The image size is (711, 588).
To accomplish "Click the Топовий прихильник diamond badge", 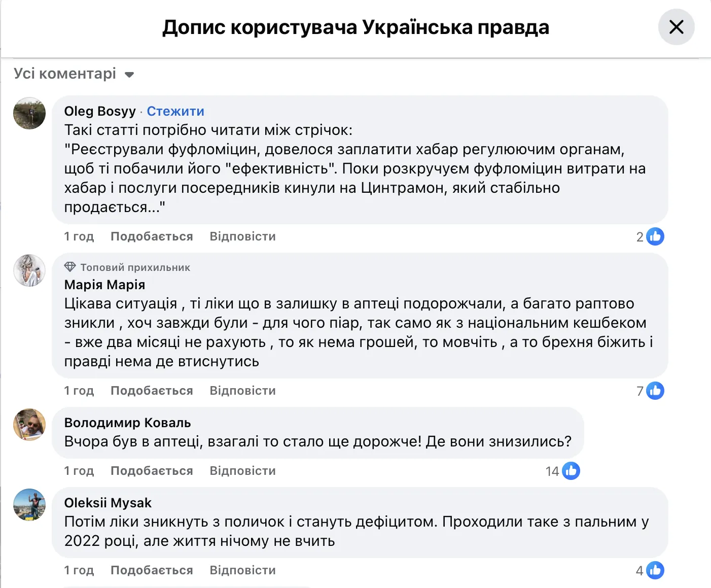I will 70,267.
